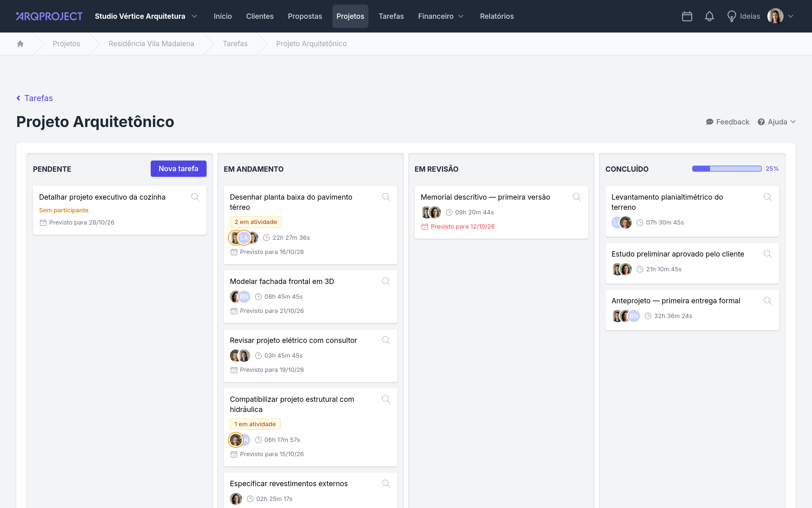Image resolution: width=812 pixels, height=508 pixels.
Task: Magnify Compatibilizar projeto estrutural card
Action: (x=386, y=399)
